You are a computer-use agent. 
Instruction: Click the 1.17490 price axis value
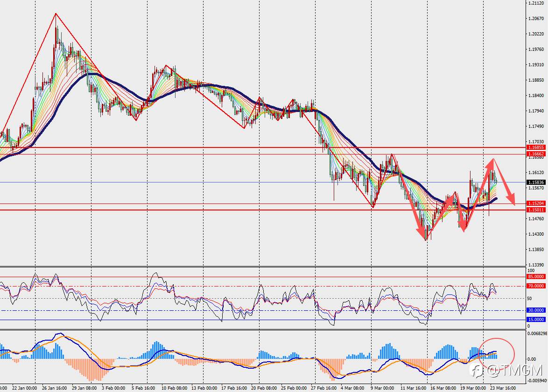coord(536,126)
